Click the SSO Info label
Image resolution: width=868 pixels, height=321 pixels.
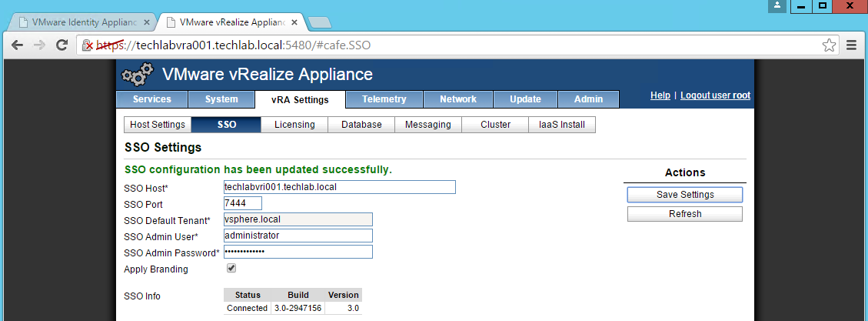[142, 296]
